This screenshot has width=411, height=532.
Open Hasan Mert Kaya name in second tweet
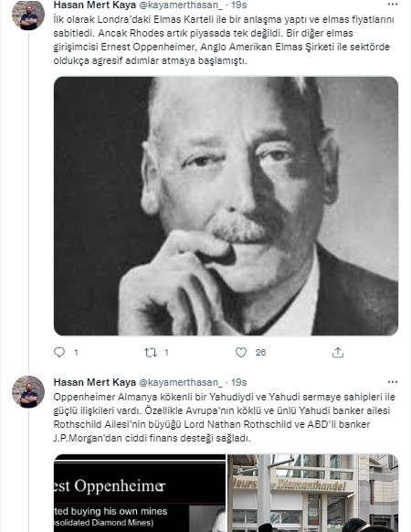pyautogui.click(x=95, y=382)
